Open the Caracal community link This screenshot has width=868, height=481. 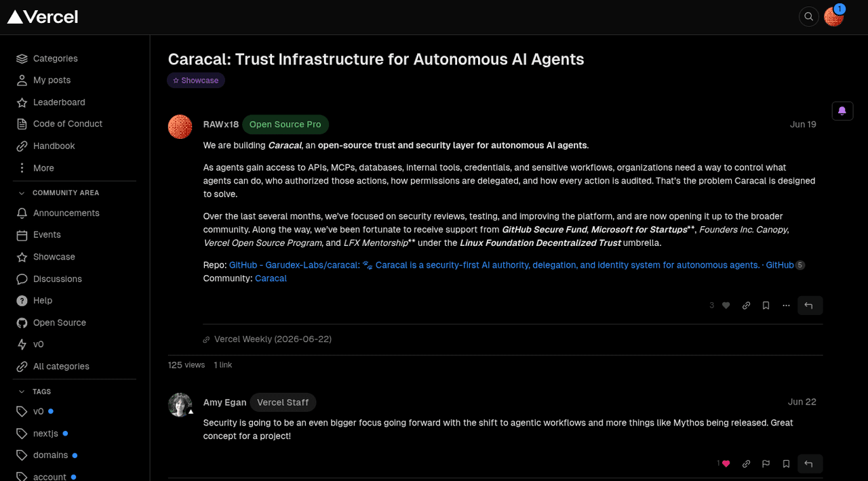271,278
